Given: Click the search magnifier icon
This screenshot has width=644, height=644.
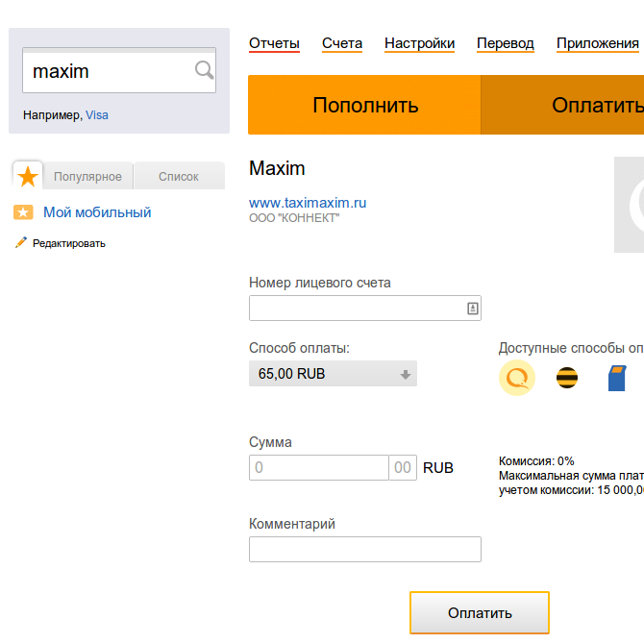Looking at the screenshot, I should click(204, 70).
